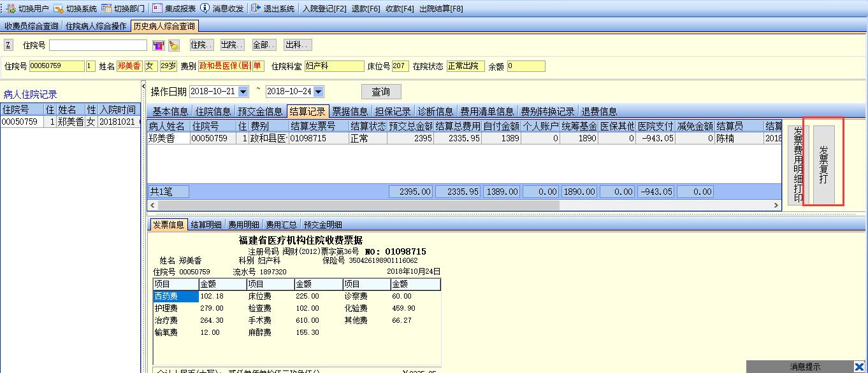
Task: Open the 担保记录 tab
Action: point(393,111)
